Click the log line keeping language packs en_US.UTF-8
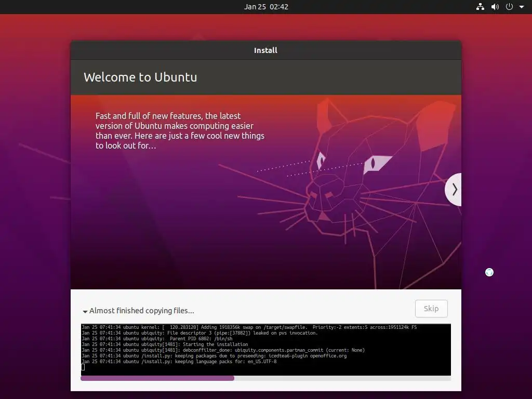532x399 pixels. click(x=179, y=362)
